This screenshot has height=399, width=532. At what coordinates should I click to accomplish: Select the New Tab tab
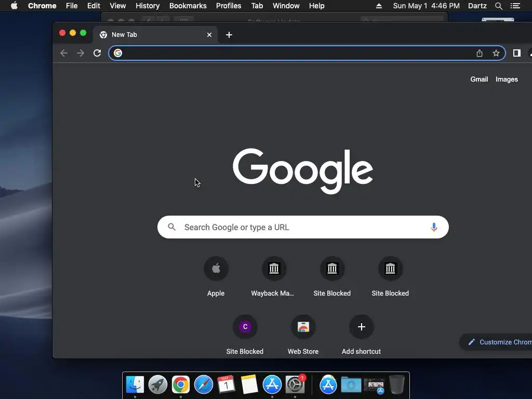tap(155, 35)
